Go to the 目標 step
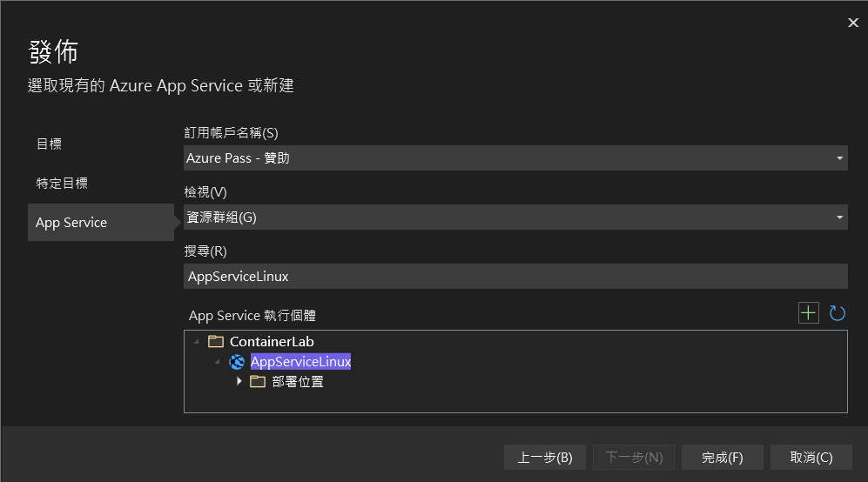The image size is (868, 482). click(x=49, y=144)
